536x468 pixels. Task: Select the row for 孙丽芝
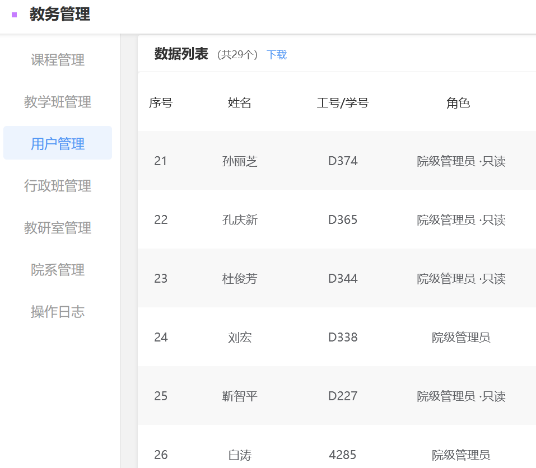click(337, 161)
